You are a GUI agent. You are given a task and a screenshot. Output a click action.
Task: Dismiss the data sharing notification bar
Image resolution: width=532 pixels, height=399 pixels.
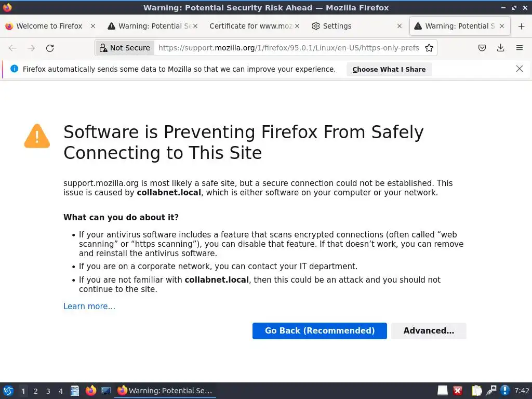520,69
